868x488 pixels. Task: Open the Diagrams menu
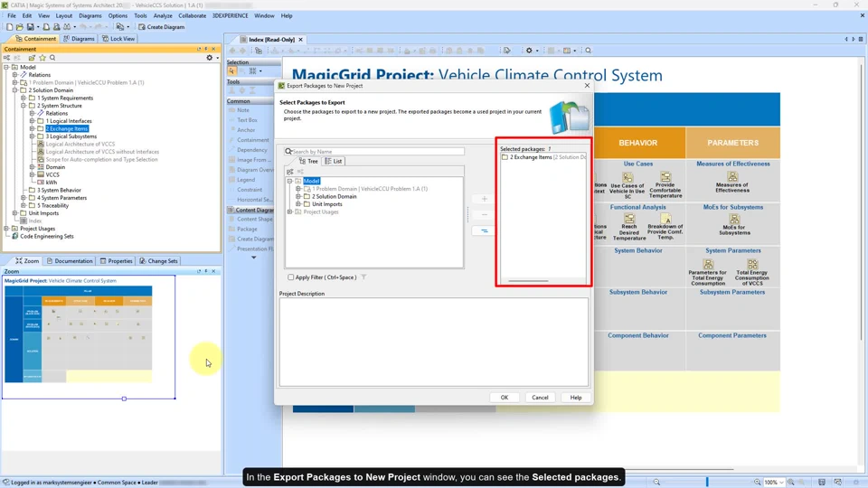(90, 16)
